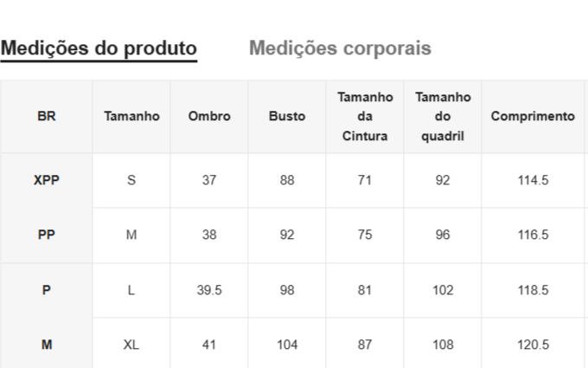The image size is (588, 368).
Task: Click the Tamanho do quadril header
Action: coord(443,116)
